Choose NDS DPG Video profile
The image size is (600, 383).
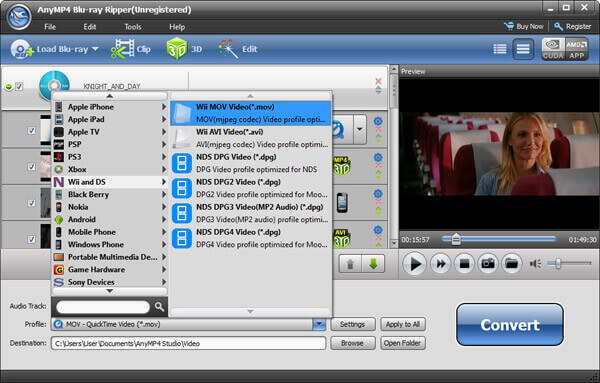coord(251,163)
